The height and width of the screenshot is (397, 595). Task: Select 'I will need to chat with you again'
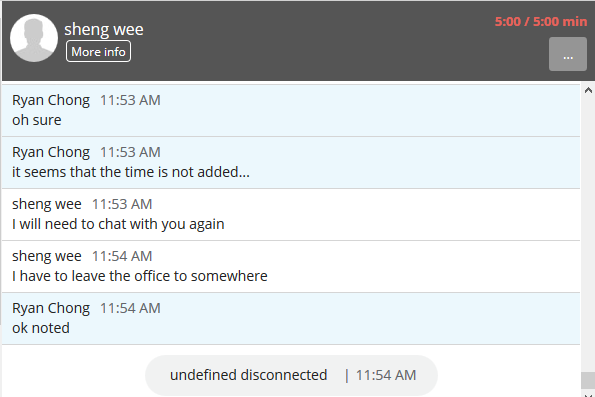click(291, 214)
